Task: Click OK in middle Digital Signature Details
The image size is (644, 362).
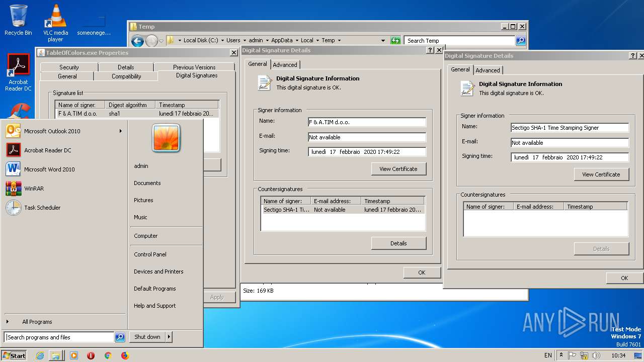Action: [x=422, y=273]
